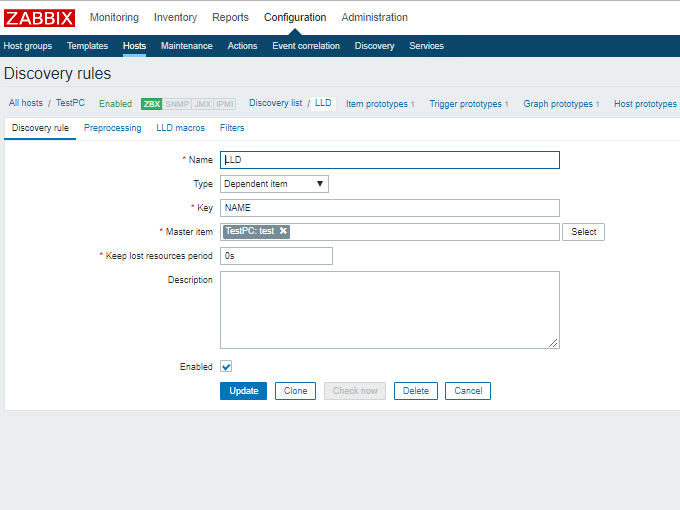Viewport: 680px width, 510px height.
Task: Open the Inventory menu
Action: click(175, 17)
